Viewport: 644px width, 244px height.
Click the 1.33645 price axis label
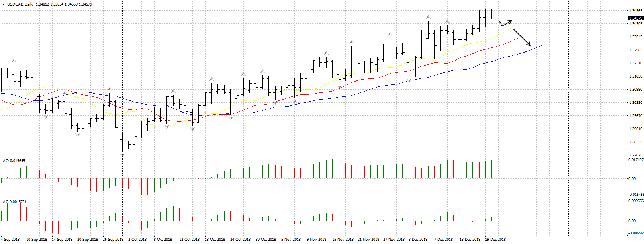click(635, 37)
